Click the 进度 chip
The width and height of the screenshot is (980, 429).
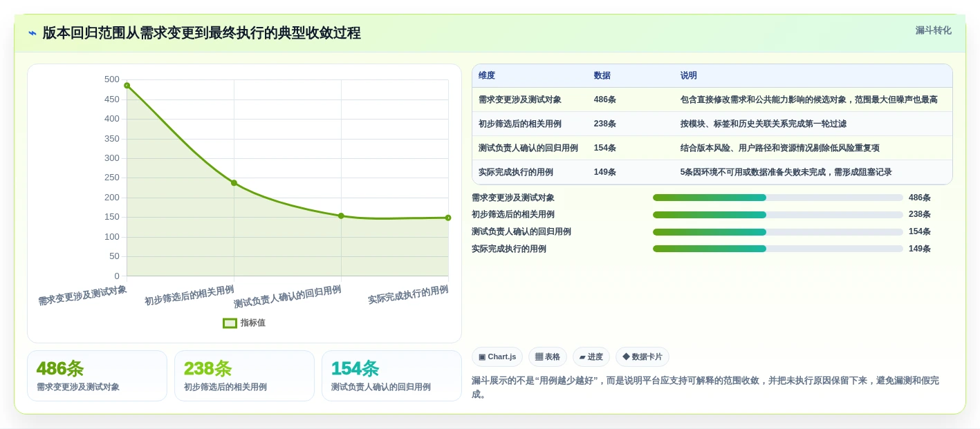591,356
